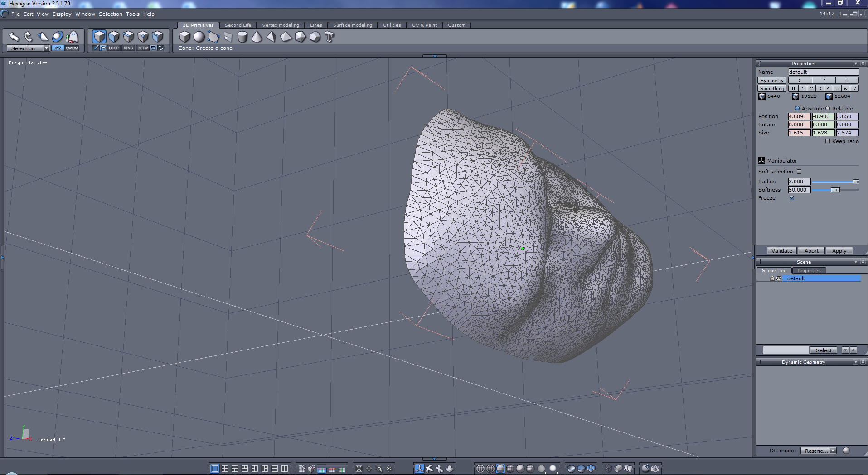Create a sphere primitive
This screenshot has height=475, width=868.
[x=199, y=37]
